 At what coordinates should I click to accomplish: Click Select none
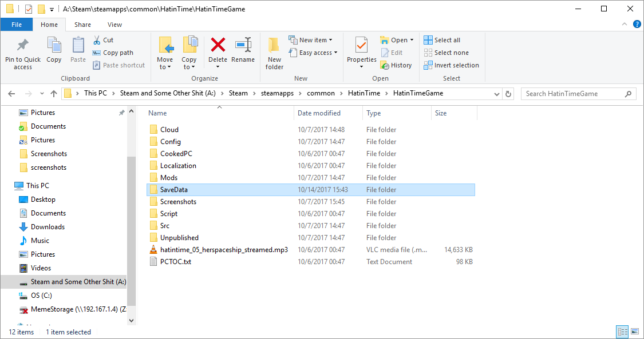pyautogui.click(x=446, y=53)
